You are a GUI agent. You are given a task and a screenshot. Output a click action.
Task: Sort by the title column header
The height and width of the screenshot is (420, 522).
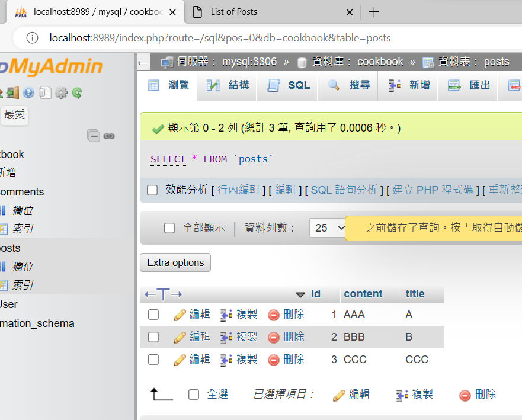point(415,294)
